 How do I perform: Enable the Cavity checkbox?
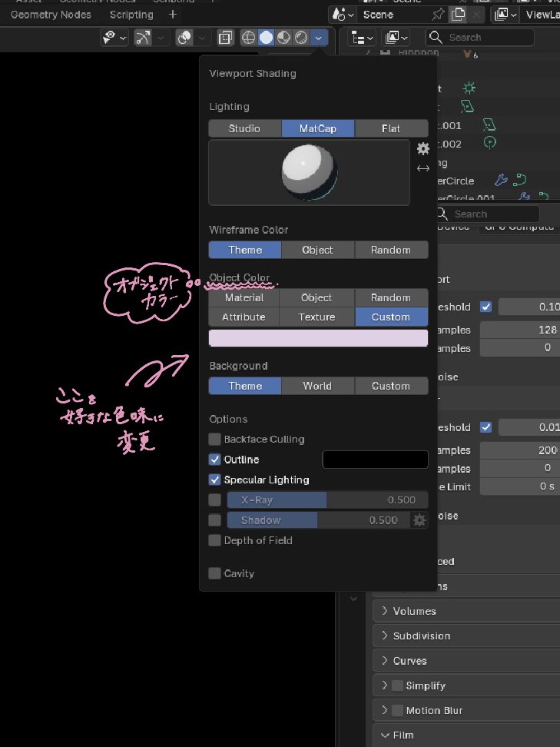pos(215,573)
